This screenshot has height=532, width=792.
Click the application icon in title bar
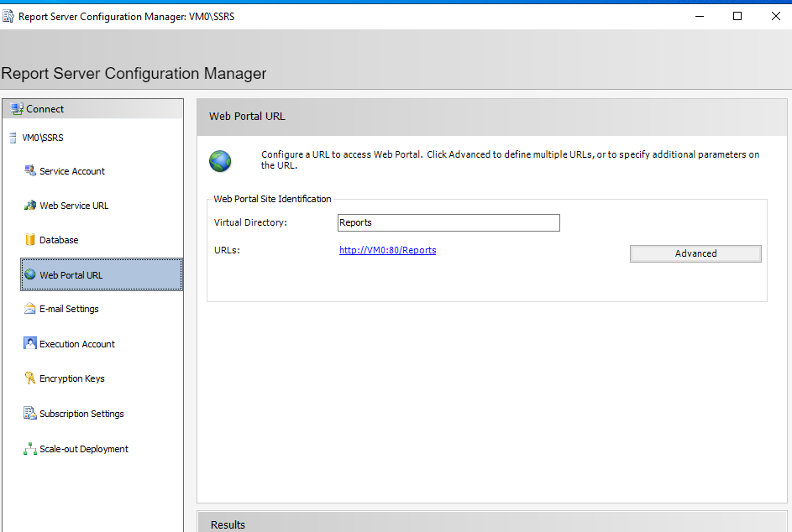[8, 16]
